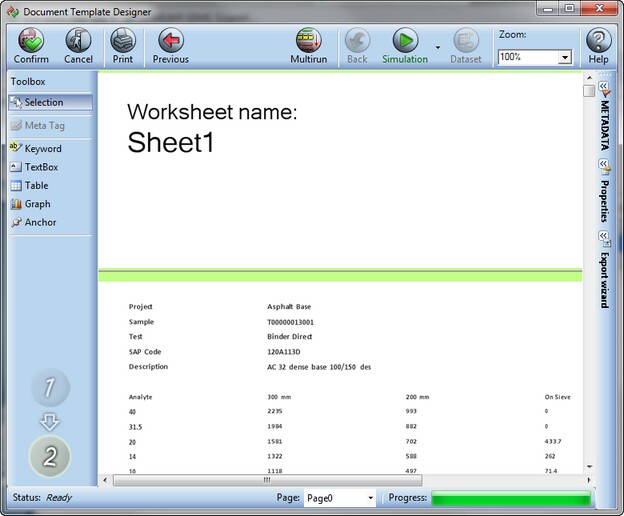Expand the Properties side panel

pos(604,191)
